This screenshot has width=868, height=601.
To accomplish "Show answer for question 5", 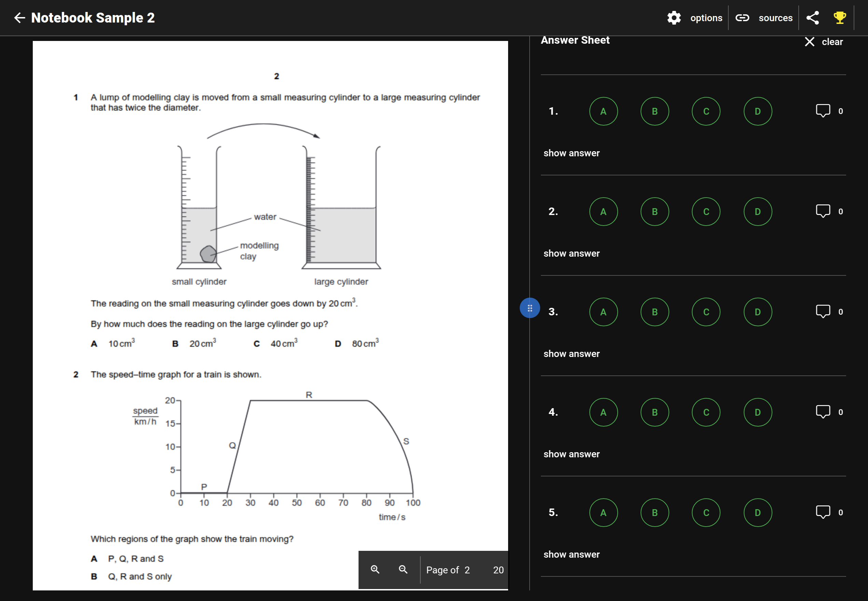I will (x=571, y=554).
